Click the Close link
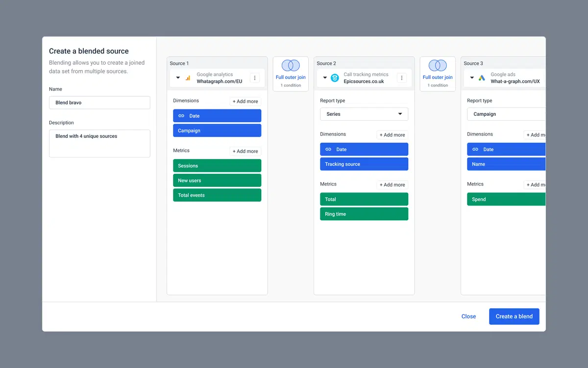 [468, 316]
